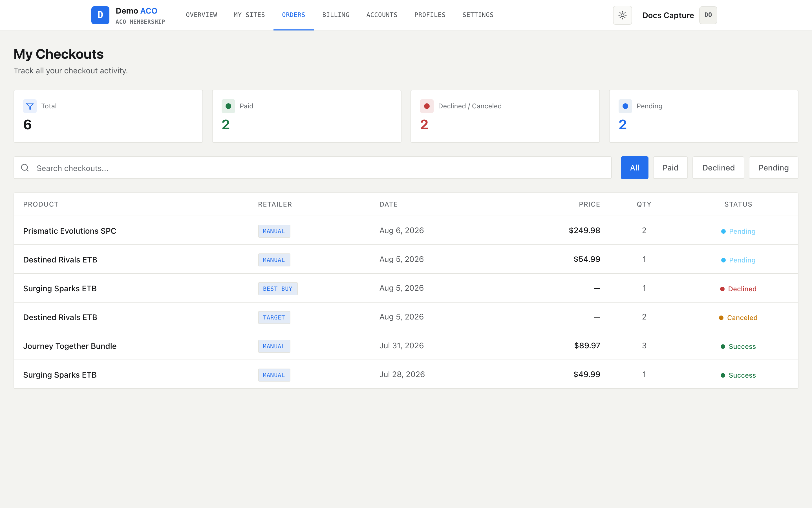Click the Qty column header
Image resolution: width=812 pixels, height=508 pixels.
pyautogui.click(x=644, y=204)
